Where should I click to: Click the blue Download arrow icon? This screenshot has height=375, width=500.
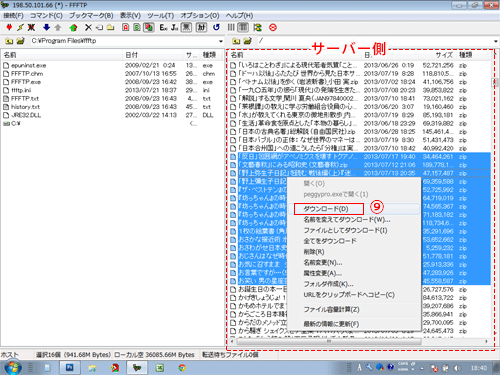(46, 27)
